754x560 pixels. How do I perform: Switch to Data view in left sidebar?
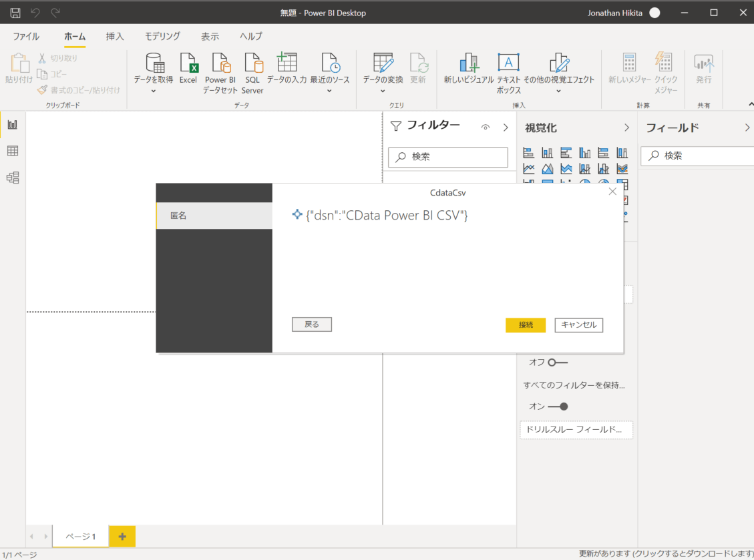[13, 151]
